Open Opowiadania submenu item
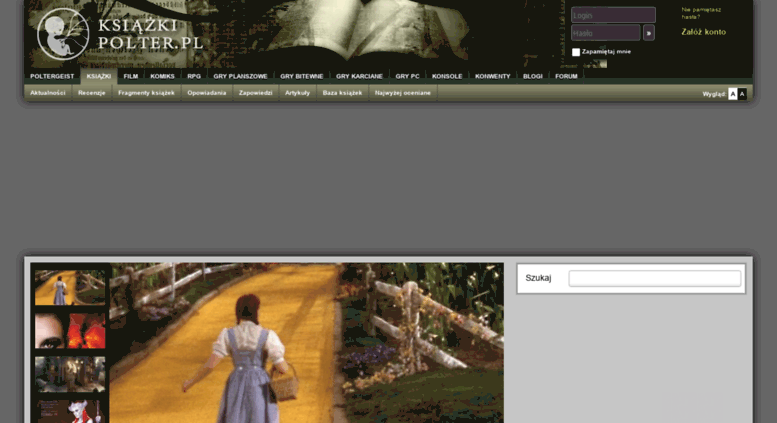This screenshot has height=423, width=777. tap(207, 93)
